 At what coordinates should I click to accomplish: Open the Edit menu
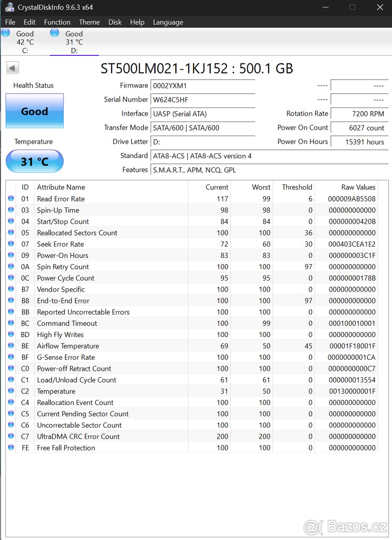click(30, 22)
